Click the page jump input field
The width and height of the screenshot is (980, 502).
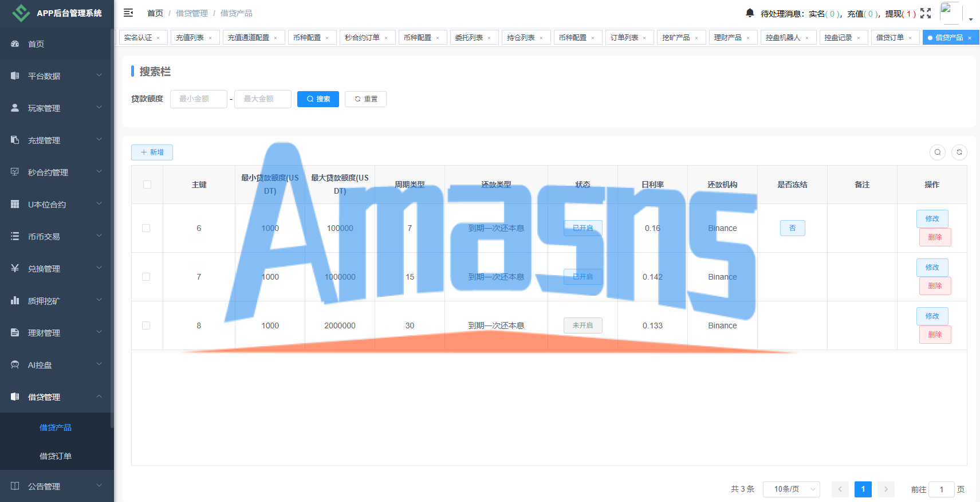click(941, 489)
